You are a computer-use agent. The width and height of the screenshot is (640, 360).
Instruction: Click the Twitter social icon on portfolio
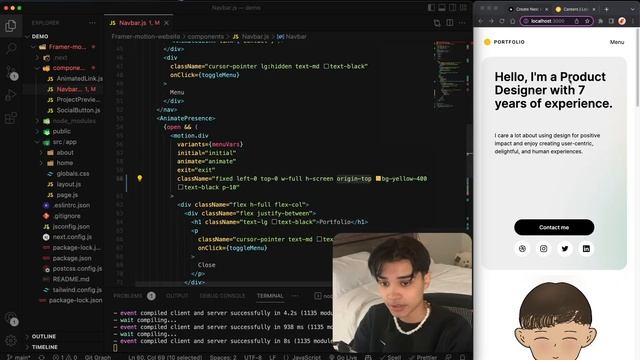[565, 249]
